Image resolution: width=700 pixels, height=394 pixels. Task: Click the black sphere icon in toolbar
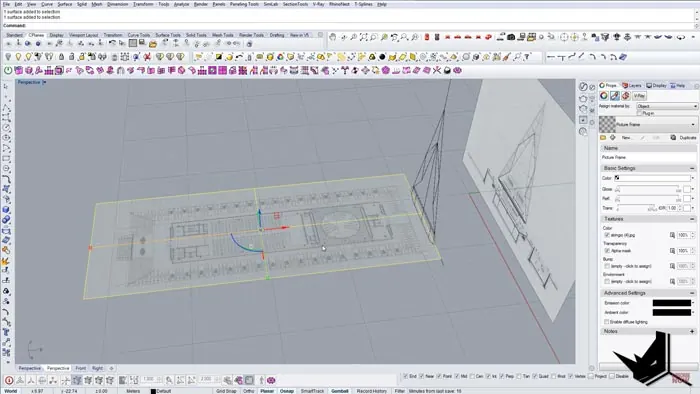click(382, 57)
